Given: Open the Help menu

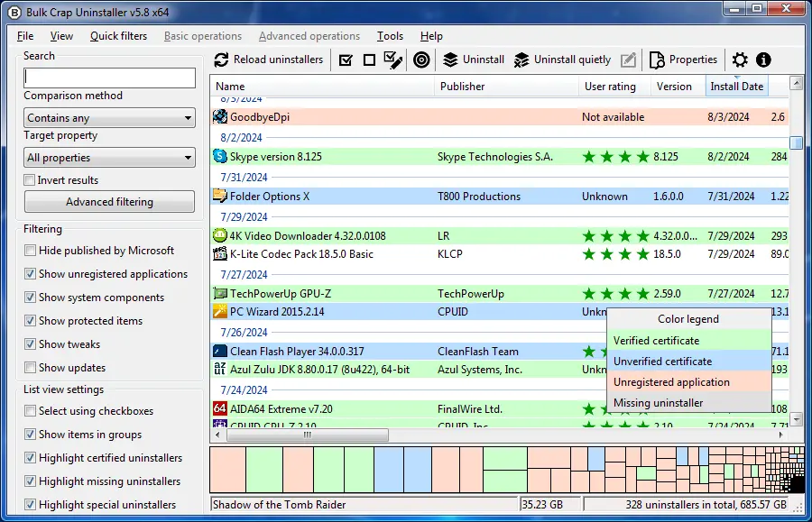Looking at the screenshot, I should [431, 36].
